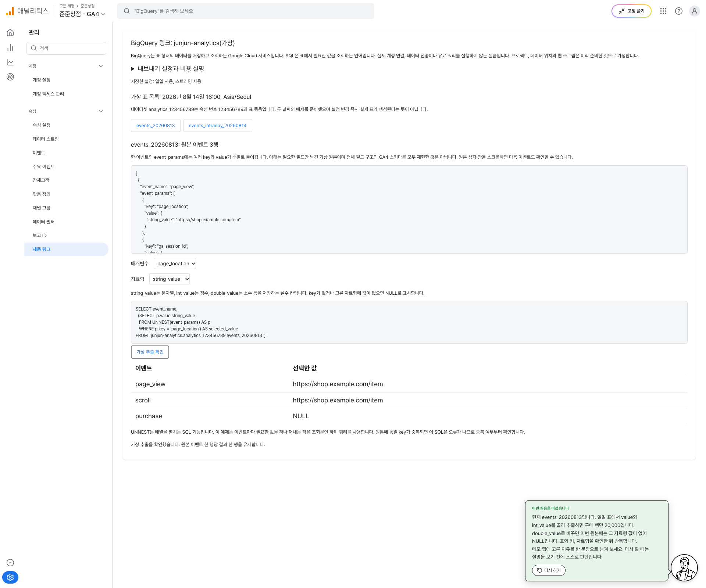Click the 가상 추출 확인 button
Viewport: 706px width, 588px height.
[150, 352]
